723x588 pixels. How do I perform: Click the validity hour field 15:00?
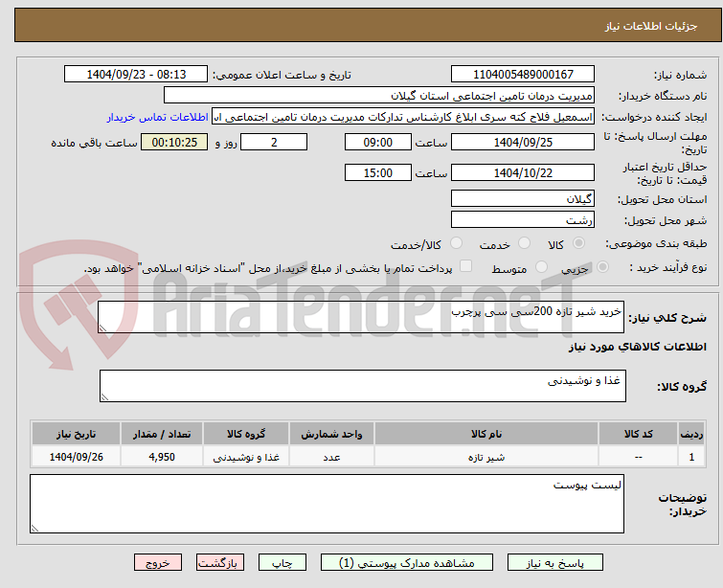(378, 173)
